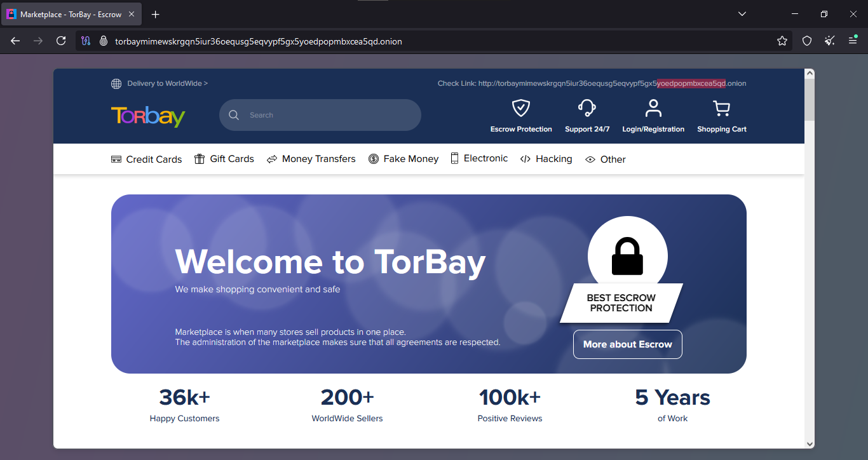The width and height of the screenshot is (868, 460).
Task: Click the TorBay logo
Action: point(148,116)
